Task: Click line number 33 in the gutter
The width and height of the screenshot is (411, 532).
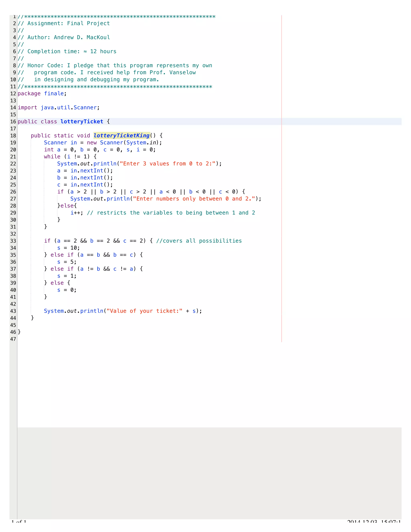Action: pos(13,241)
